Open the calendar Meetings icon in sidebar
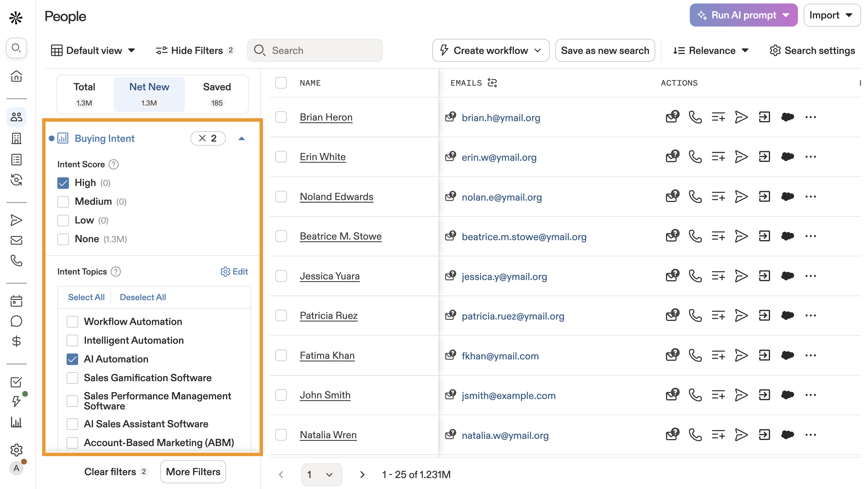 tap(16, 301)
